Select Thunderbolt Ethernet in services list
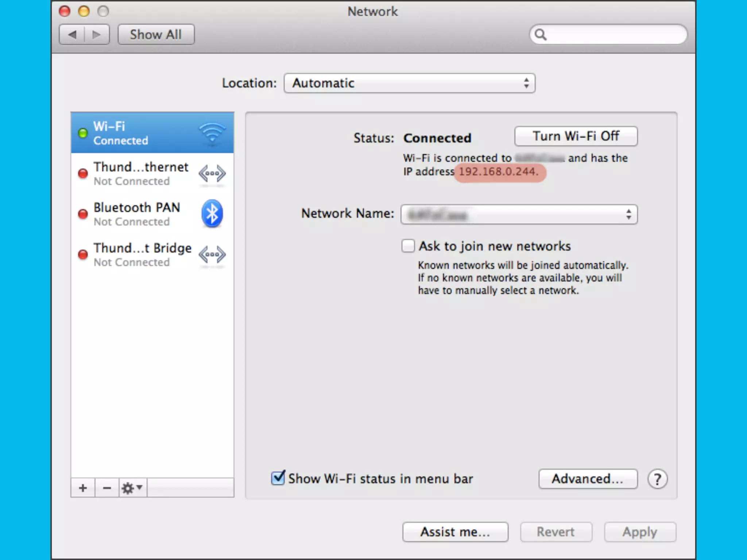This screenshot has height=560, width=747. click(x=140, y=174)
